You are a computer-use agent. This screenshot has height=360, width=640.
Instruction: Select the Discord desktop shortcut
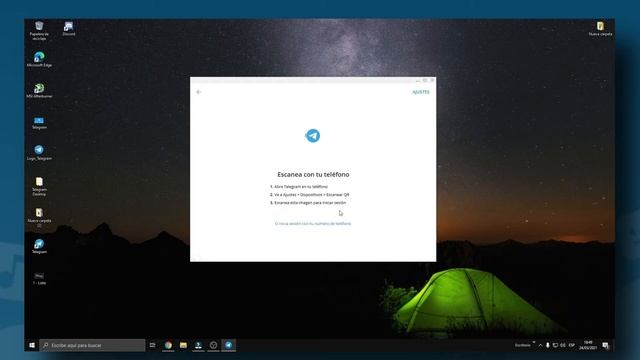click(x=69, y=29)
